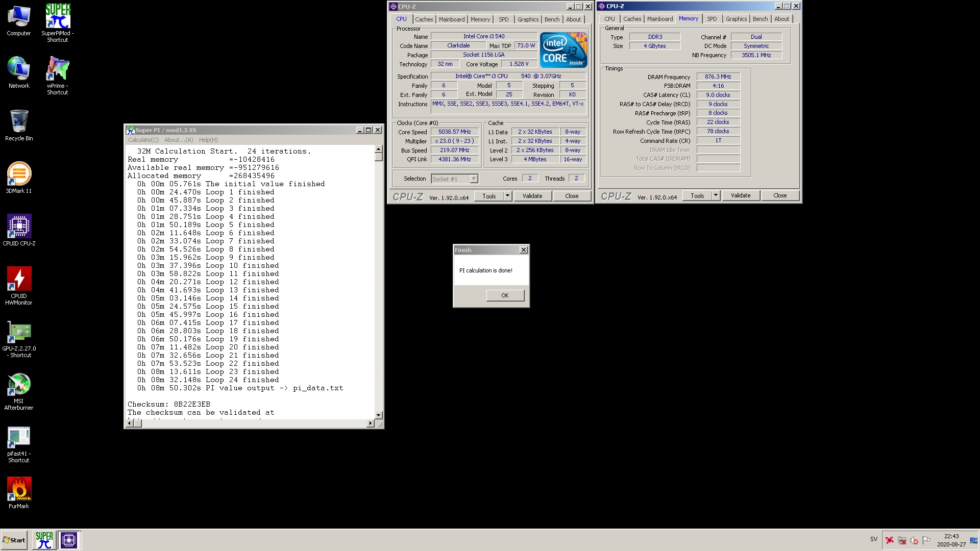Open the Recycle Bin icon
The height and width of the screenshot is (551, 980).
(19, 126)
